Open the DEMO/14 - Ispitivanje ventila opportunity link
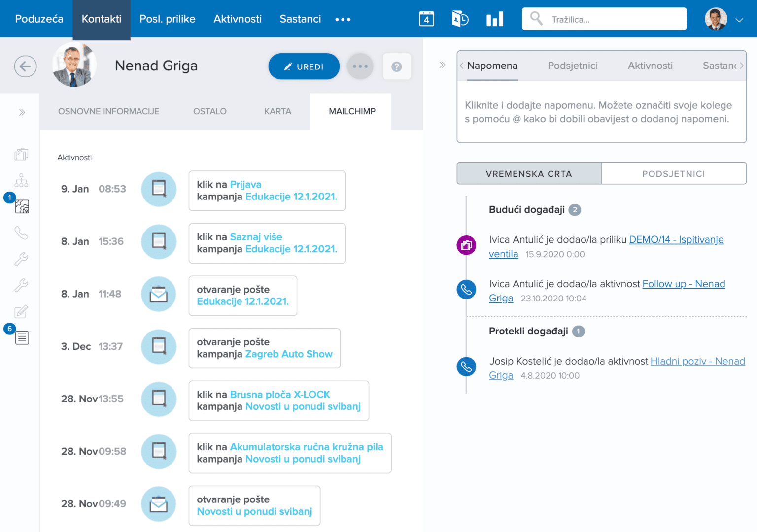 [x=676, y=240]
